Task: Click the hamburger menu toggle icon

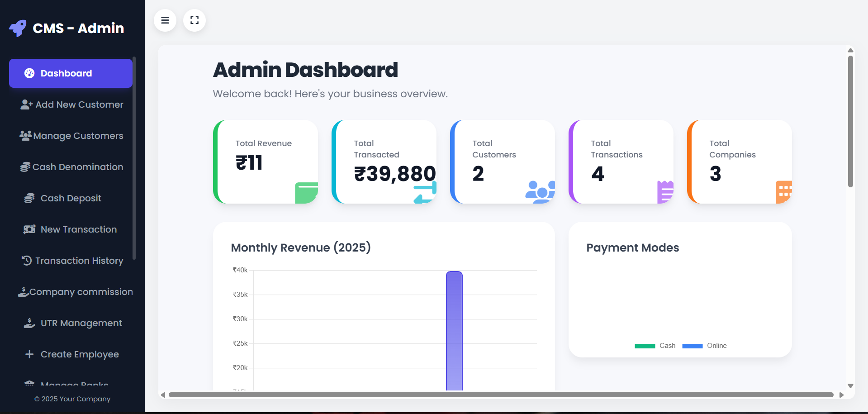Action: click(x=165, y=20)
